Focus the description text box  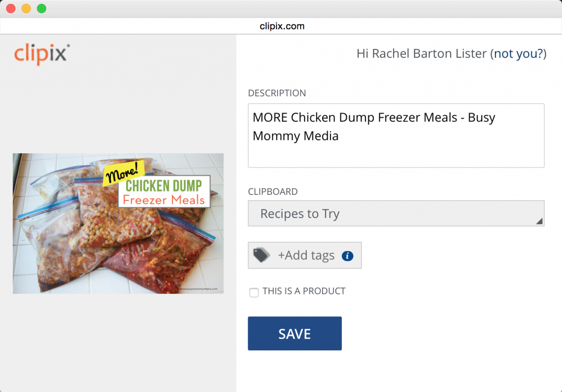(396, 136)
